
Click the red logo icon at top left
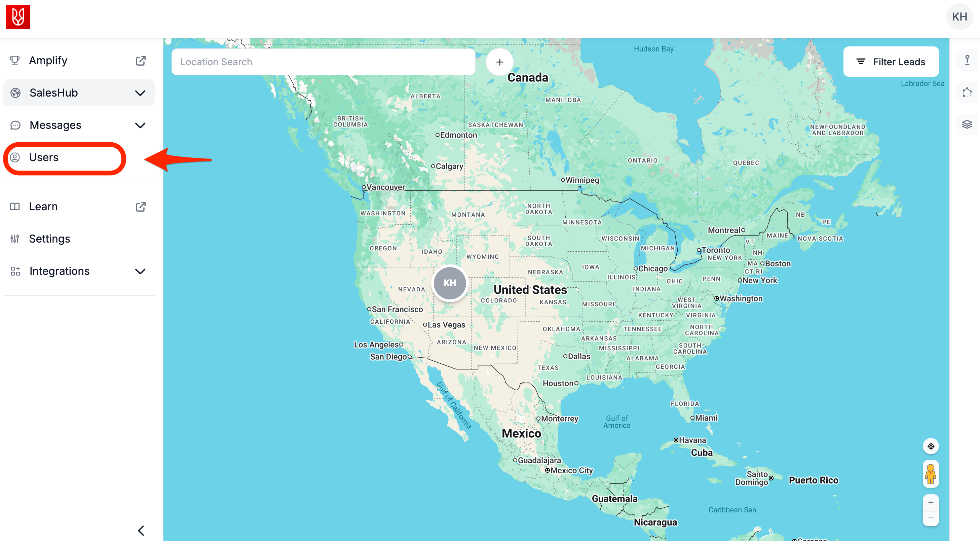pos(18,17)
